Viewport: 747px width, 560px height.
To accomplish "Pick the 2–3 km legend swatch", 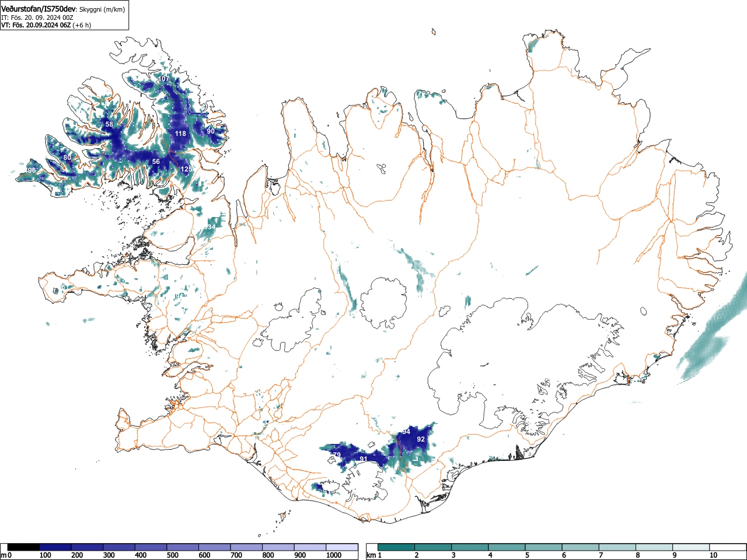I will click(x=433, y=547).
